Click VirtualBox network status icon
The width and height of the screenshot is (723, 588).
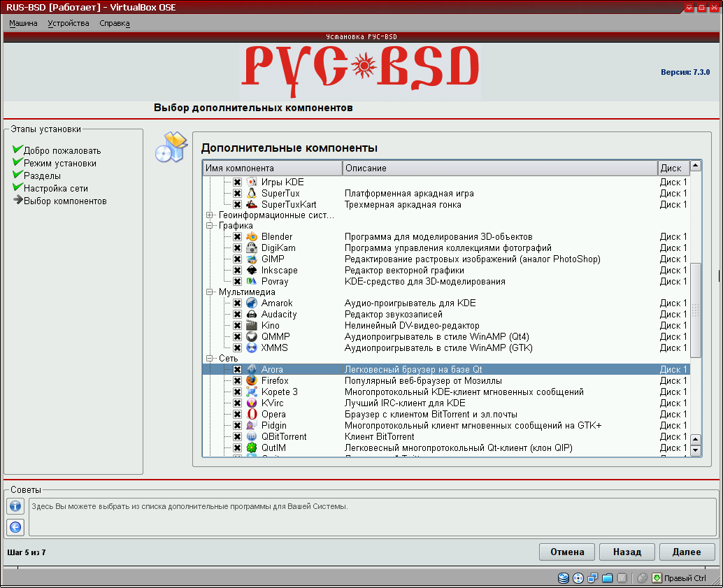click(x=593, y=578)
